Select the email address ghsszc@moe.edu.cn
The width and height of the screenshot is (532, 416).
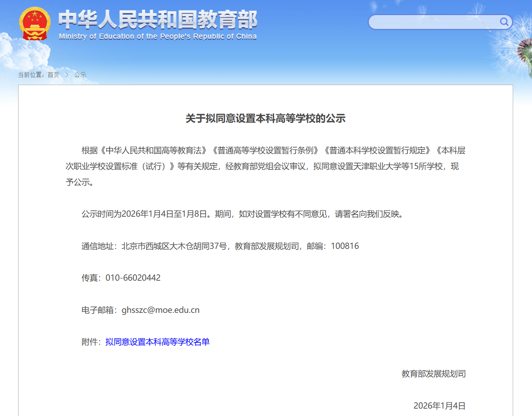click(x=161, y=310)
